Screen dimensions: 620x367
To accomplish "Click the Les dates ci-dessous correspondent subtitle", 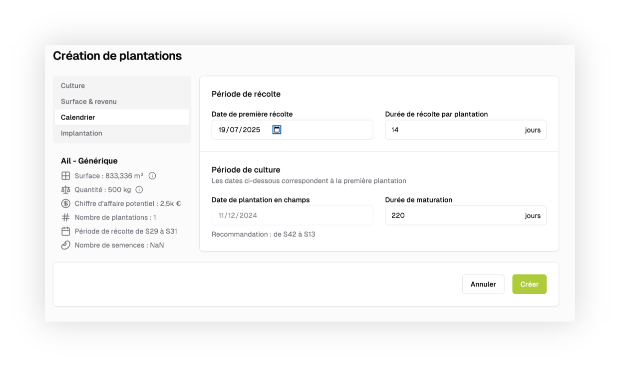I will (309, 181).
